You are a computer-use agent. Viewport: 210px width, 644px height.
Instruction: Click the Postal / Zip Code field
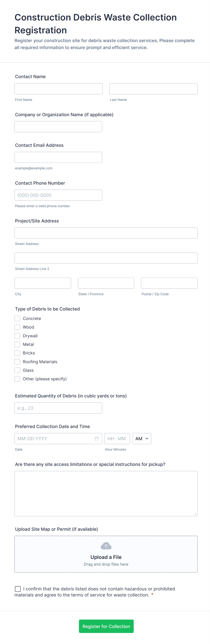point(169,283)
